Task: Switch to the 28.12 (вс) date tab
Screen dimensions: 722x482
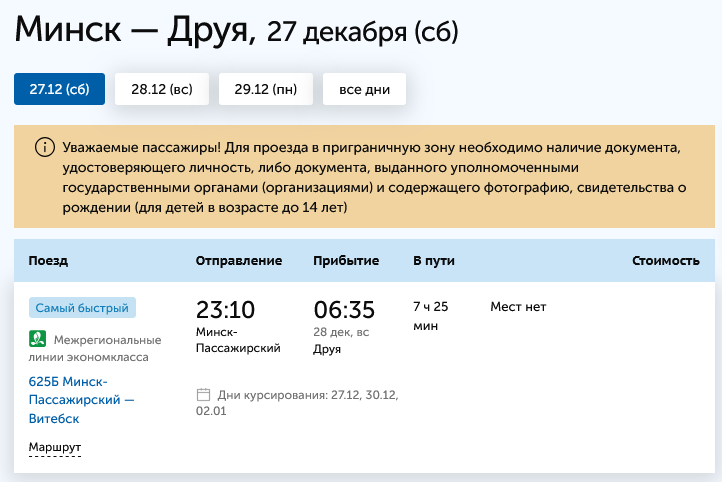Action: (x=162, y=89)
